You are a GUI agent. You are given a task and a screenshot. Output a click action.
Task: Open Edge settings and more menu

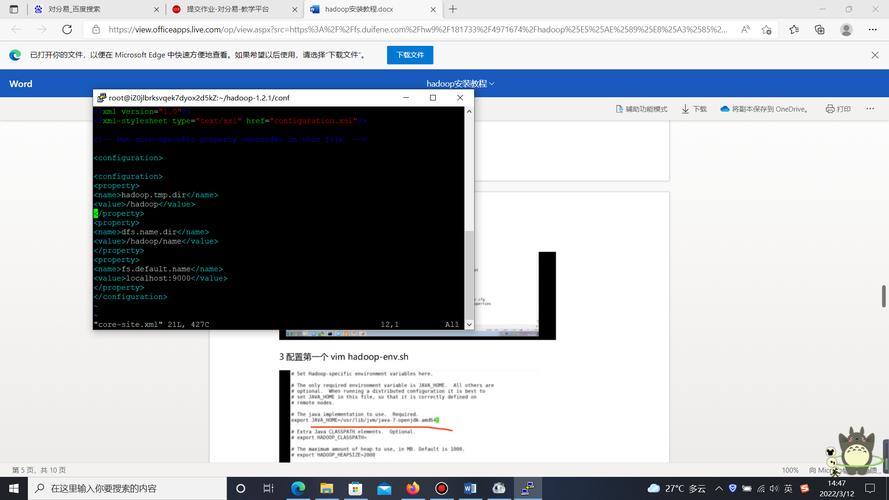click(873, 29)
